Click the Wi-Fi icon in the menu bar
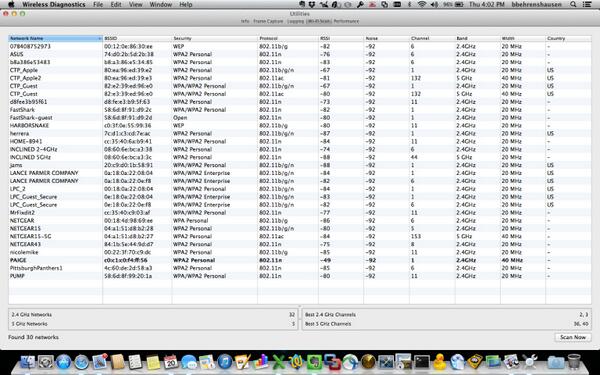This screenshot has width=600, height=375. tap(422, 5)
